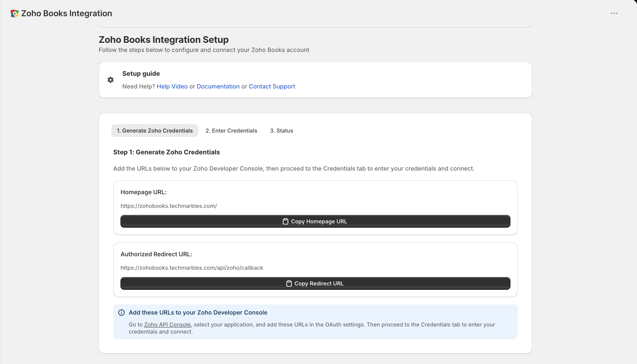The image size is (637, 364).
Task: Click the Contact Support link
Action: [x=272, y=86]
